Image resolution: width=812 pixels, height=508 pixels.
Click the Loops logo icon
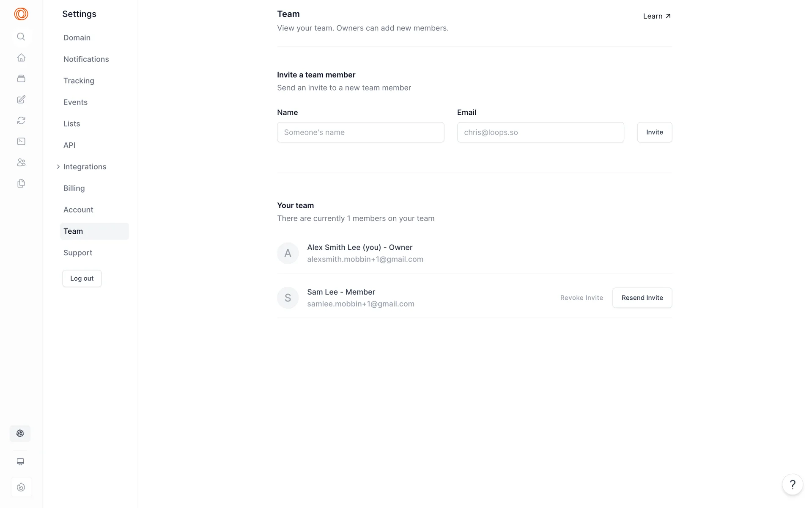click(21, 14)
